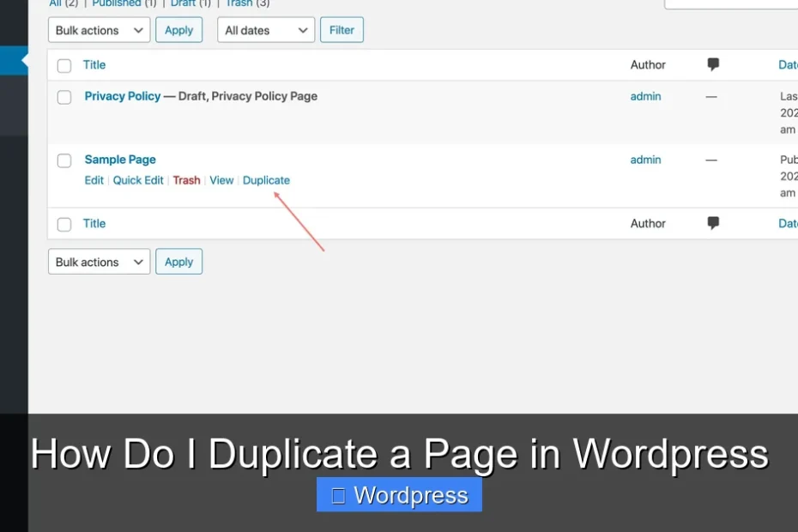This screenshot has height=532, width=798.
Task: Click Duplicate under Sample Page
Action: (266, 180)
